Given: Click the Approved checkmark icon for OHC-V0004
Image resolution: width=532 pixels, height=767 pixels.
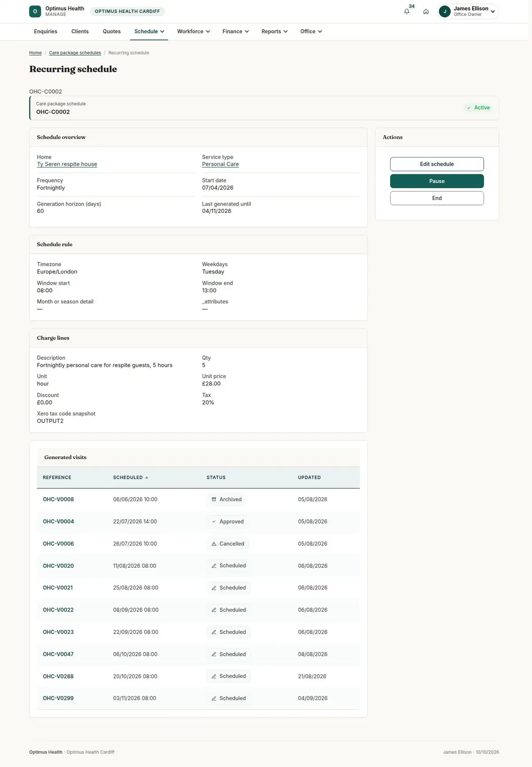Looking at the screenshot, I should click(214, 522).
